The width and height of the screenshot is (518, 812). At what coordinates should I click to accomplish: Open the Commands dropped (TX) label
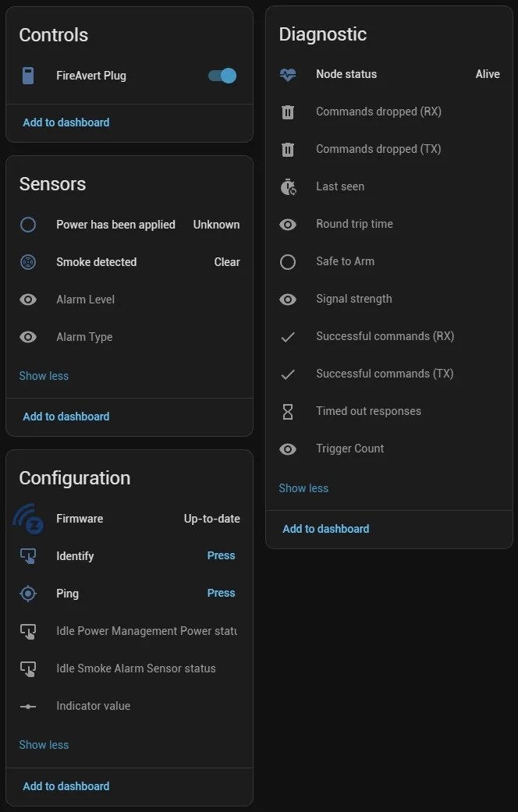tap(378, 149)
